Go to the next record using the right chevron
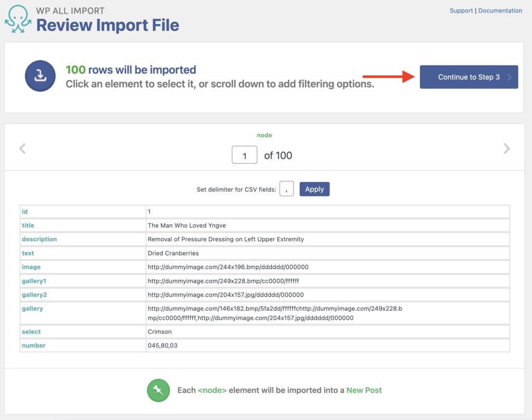 pyautogui.click(x=507, y=148)
